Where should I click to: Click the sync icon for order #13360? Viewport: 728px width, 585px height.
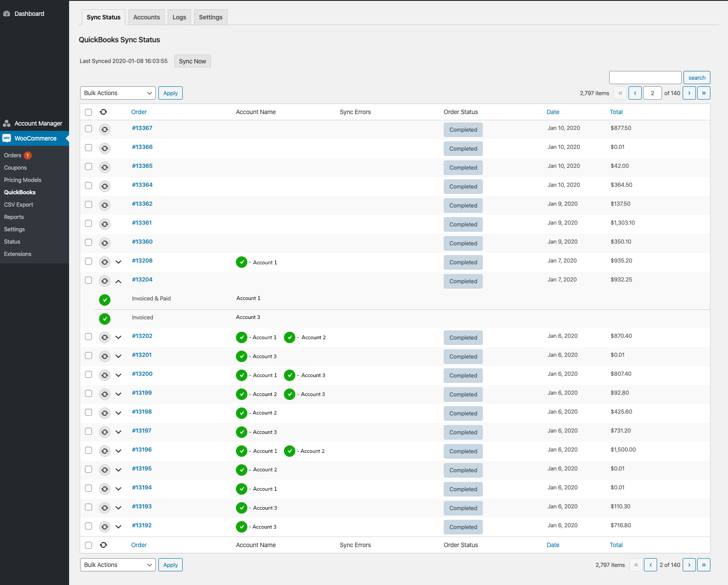[105, 243]
